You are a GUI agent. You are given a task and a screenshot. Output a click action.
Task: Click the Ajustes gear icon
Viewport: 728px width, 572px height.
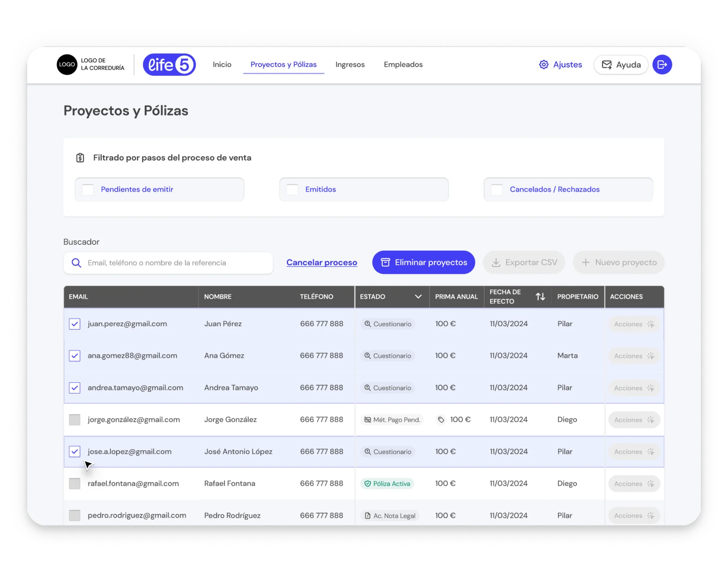coord(543,65)
